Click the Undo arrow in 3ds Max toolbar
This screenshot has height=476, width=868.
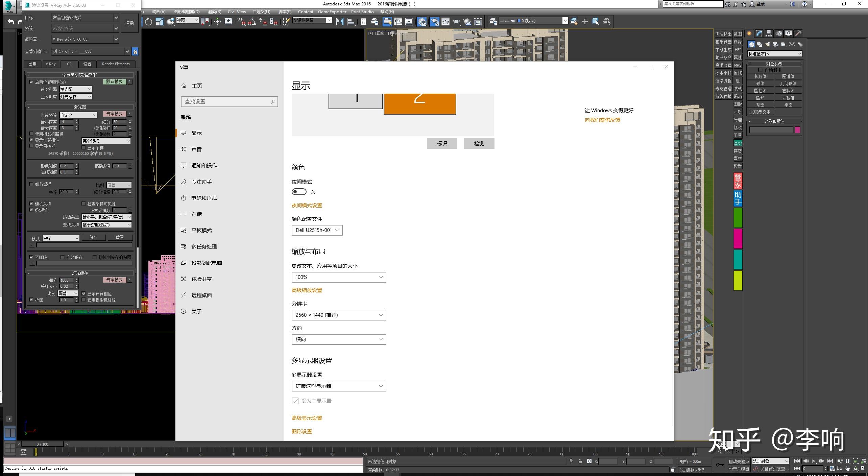(11, 22)
